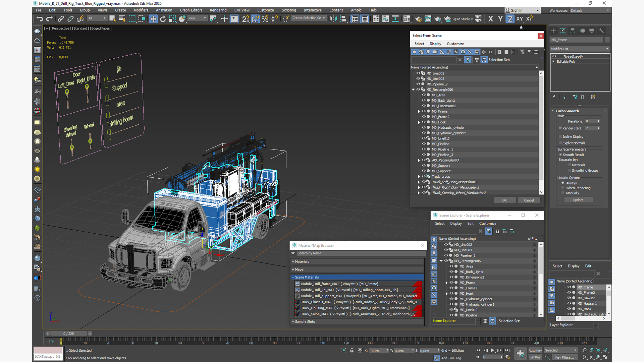Choose the Rectangular Selection Region tool
The height and width of the screenshot is (362, 644).
(x=132, y=19)
